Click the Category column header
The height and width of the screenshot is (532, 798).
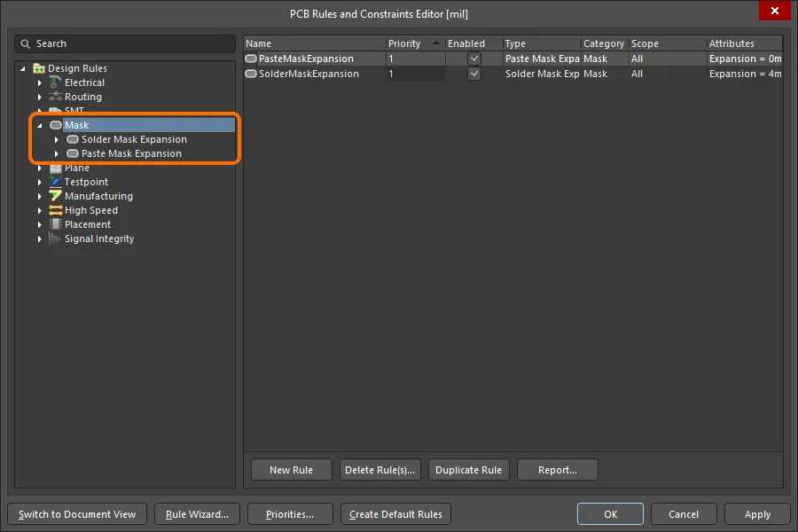(605, 43)
